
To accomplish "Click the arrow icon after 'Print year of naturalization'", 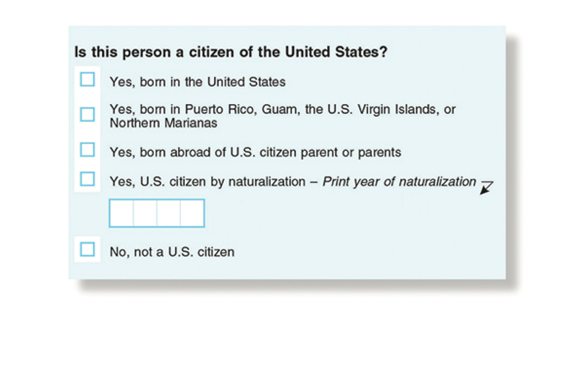I will click(486, 188).
